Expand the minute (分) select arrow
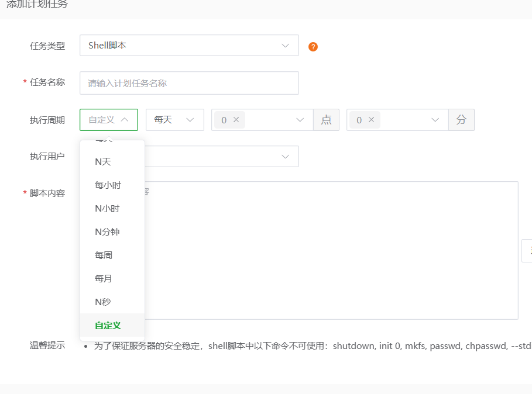Image resolution: width=532 pixels, height=394 pixels. tap(435, 120)
